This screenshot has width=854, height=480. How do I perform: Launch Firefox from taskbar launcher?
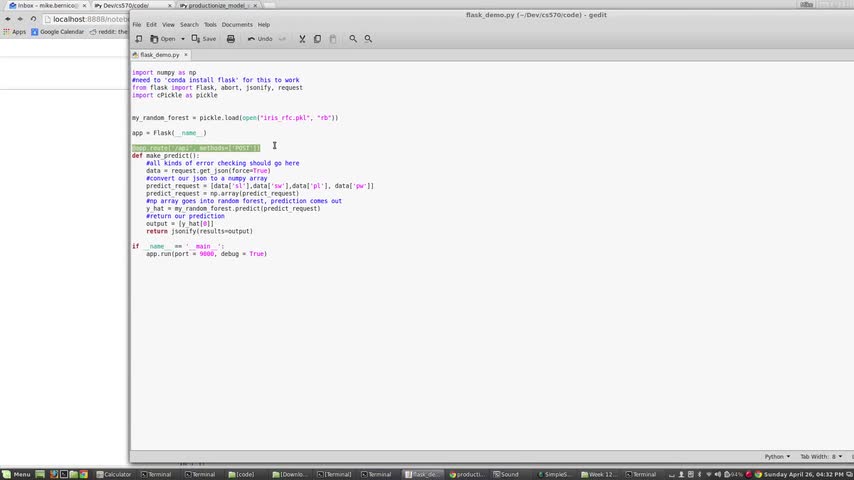tap(53, 475)
